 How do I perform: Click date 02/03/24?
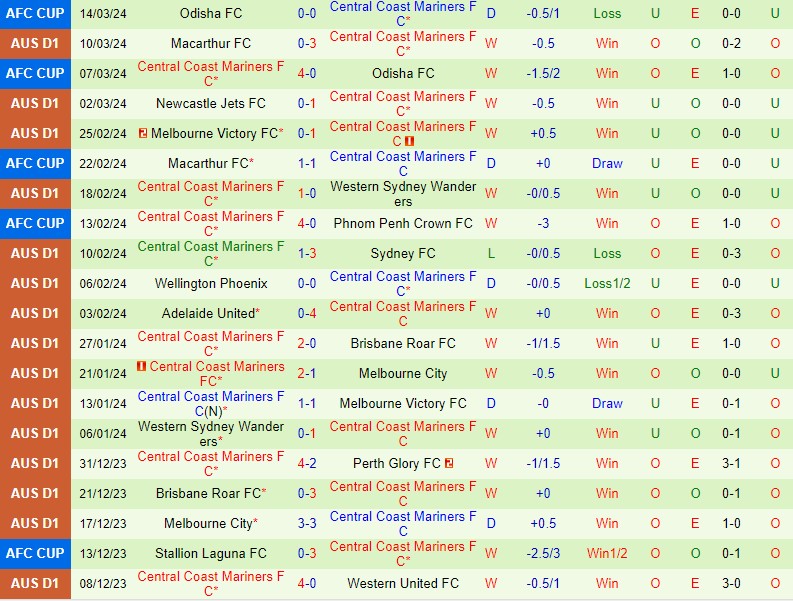pyautogui.click(x=103, y=104)
